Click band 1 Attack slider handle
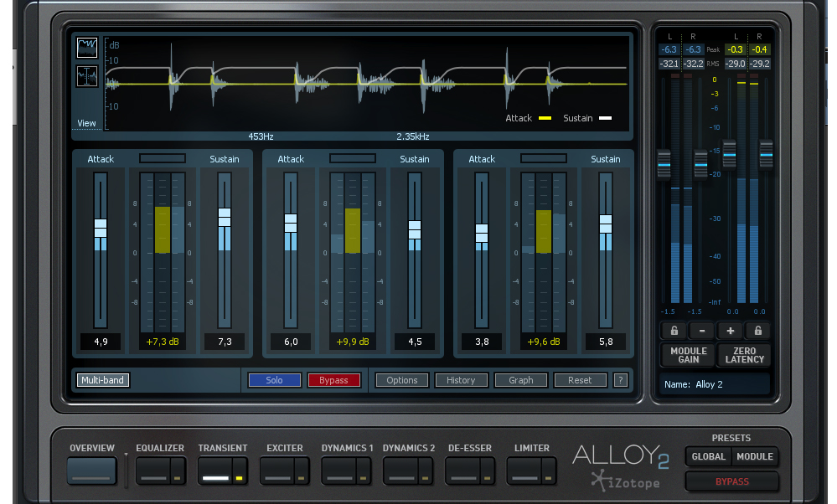 [x=101, y=228]
